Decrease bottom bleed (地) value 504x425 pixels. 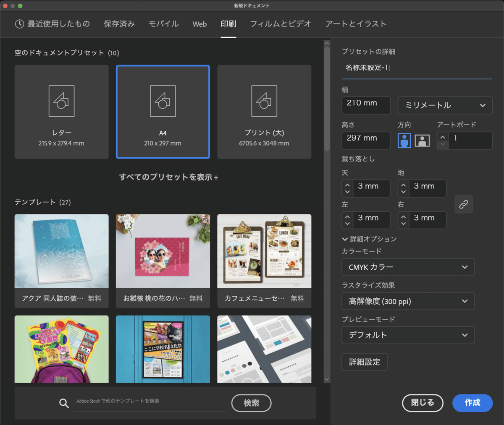click(x=403, y=192)
